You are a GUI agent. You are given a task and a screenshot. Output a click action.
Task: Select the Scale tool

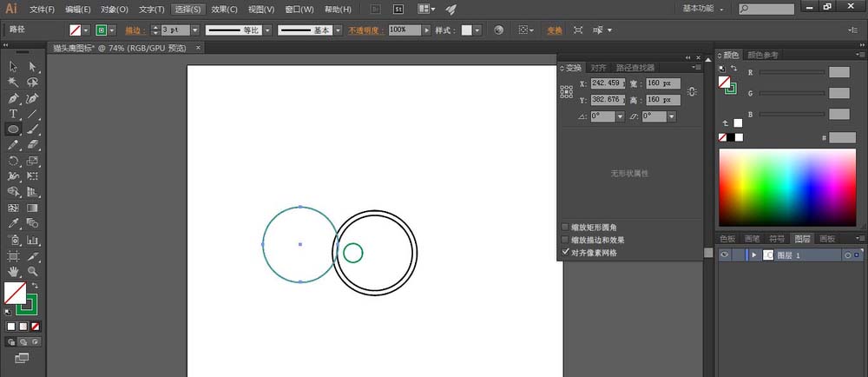pyautogui.click(x=32, y=161)
